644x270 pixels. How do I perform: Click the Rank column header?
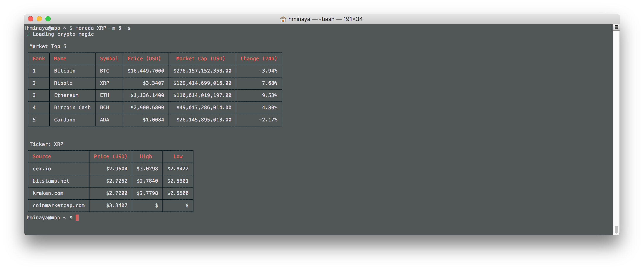39,59
